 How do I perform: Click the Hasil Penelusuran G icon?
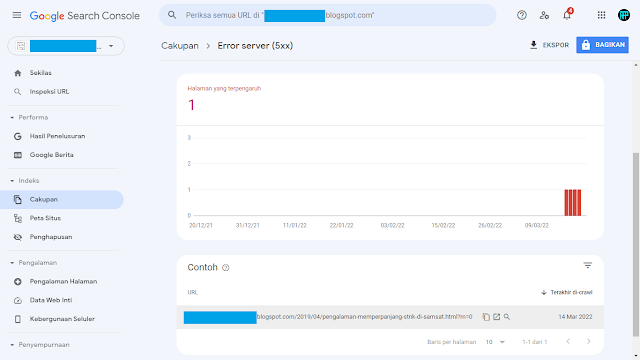18,136
